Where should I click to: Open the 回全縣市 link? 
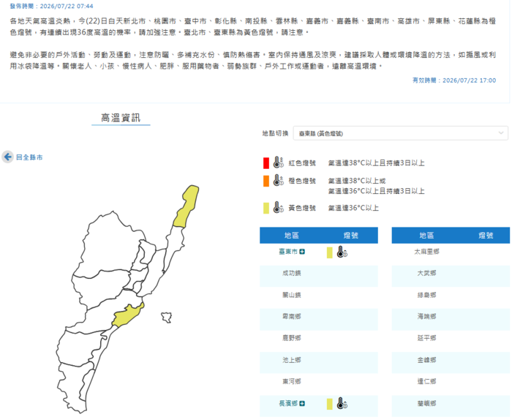coord(29,157)
